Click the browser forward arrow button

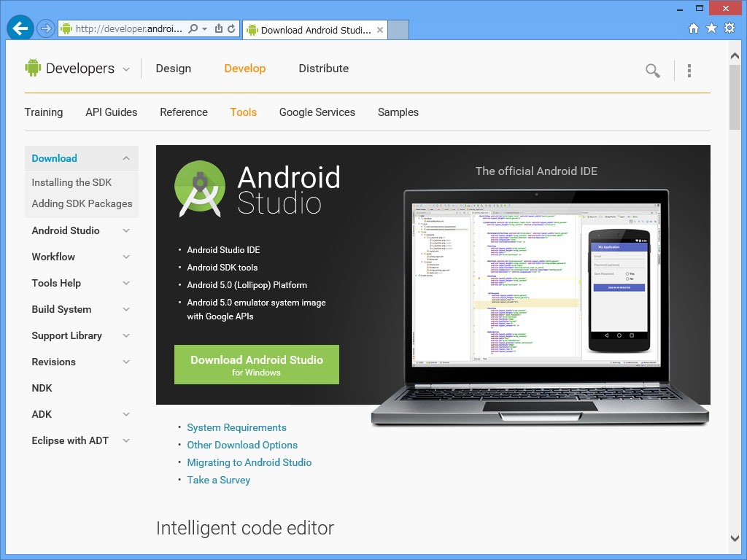click(46, 28)
